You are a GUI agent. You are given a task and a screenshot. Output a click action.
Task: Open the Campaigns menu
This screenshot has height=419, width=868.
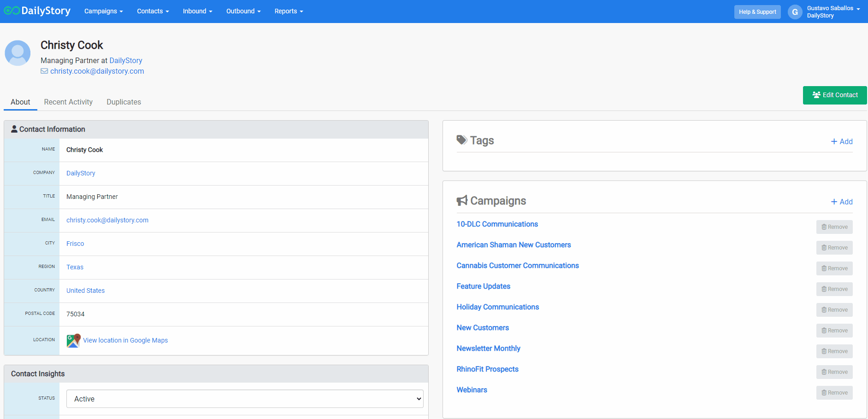pos(103,11)
